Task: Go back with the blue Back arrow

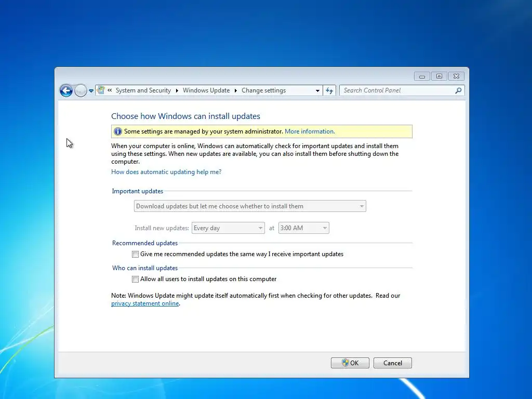Action: tap(66, 90)
